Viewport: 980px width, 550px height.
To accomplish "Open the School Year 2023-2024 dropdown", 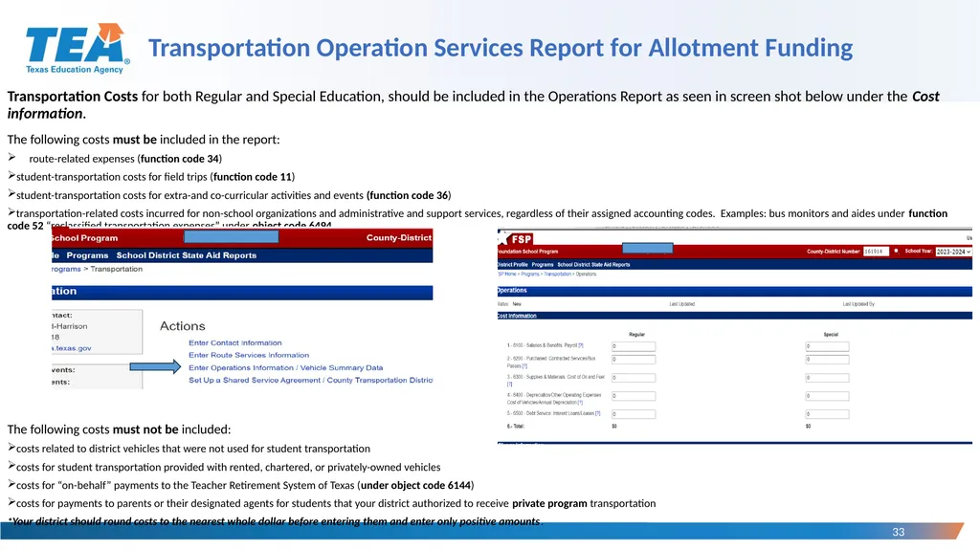I will point(953,252).
